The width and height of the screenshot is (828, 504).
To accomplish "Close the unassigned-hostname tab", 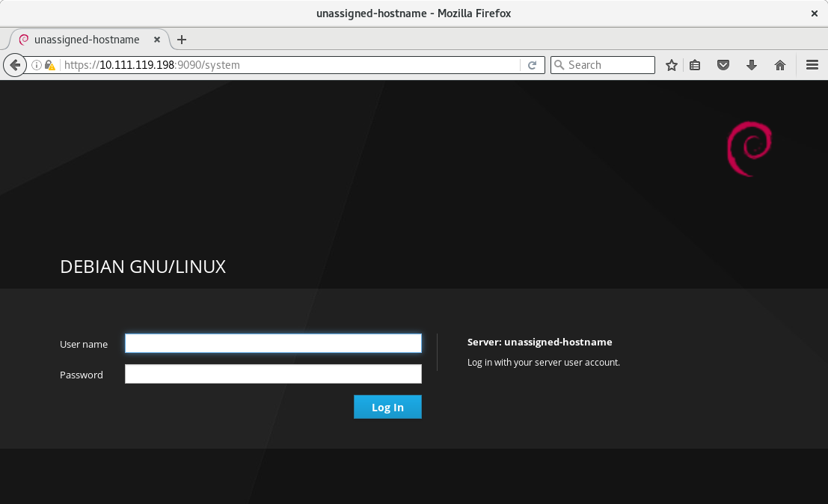I will (157, 40).
